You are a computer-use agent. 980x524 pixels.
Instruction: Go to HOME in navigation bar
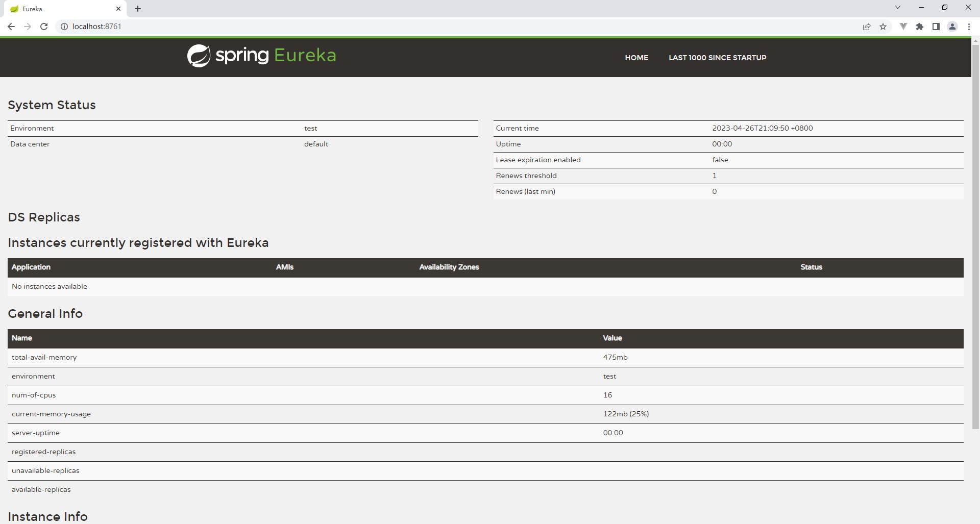pyautogui.click(x=636, y=58)
